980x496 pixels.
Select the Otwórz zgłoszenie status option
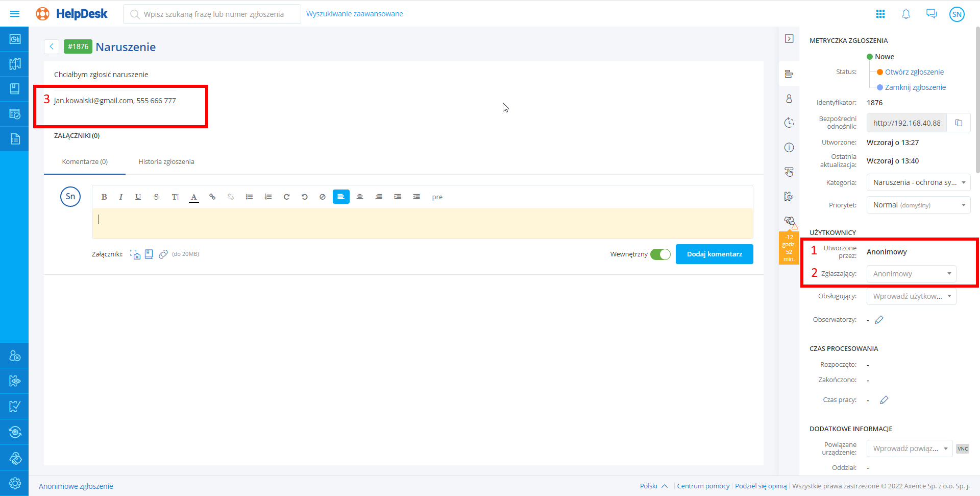914,72
